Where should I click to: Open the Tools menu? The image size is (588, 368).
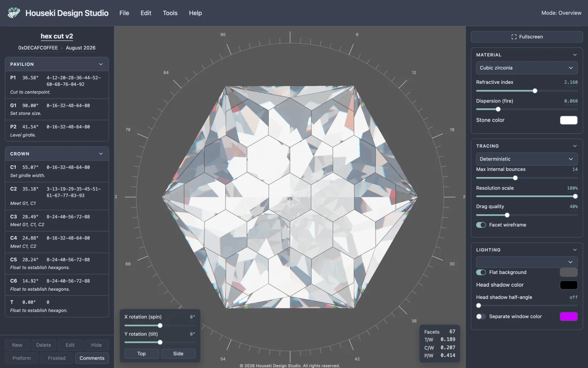click(170, 13)
